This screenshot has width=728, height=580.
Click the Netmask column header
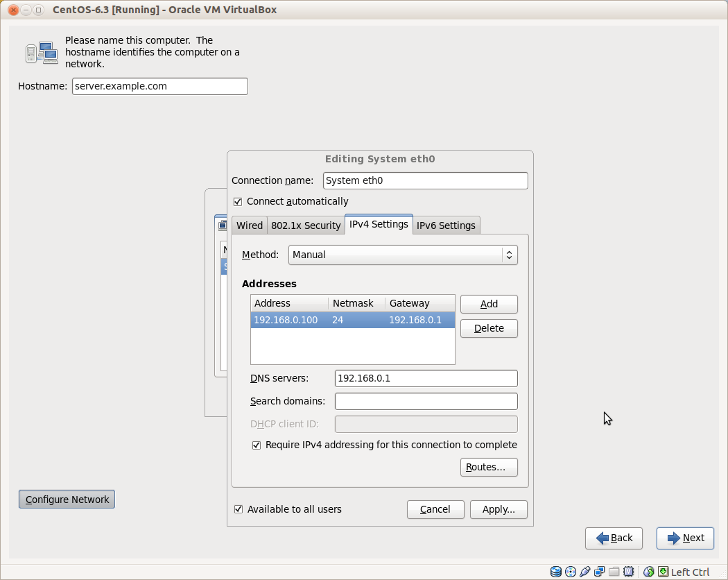coord(356,303)
